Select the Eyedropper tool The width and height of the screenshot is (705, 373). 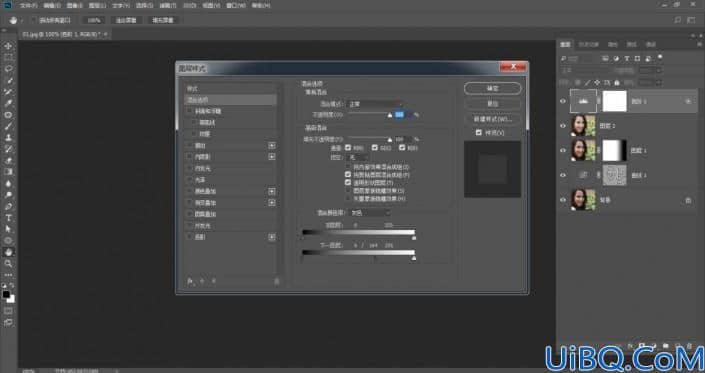click(8, 103)
